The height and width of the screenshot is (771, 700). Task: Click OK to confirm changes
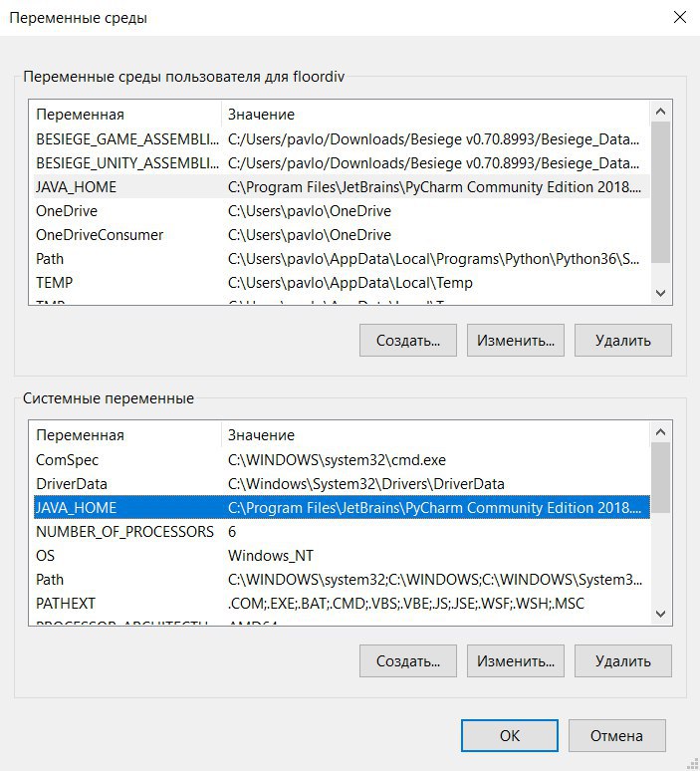point(509,736)
